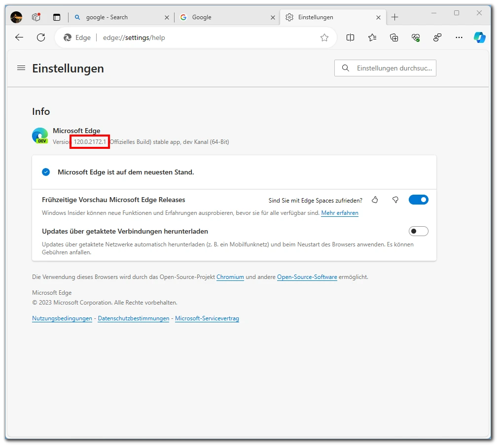Open the profile avatar menu

(16, 17)
